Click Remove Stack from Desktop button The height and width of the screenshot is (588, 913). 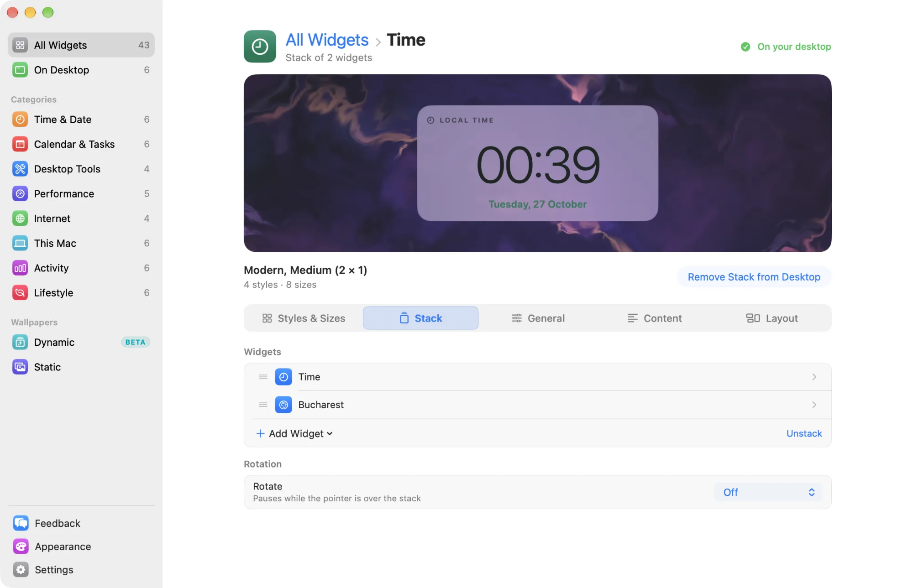pyautogui.click(x=754, y=277)
